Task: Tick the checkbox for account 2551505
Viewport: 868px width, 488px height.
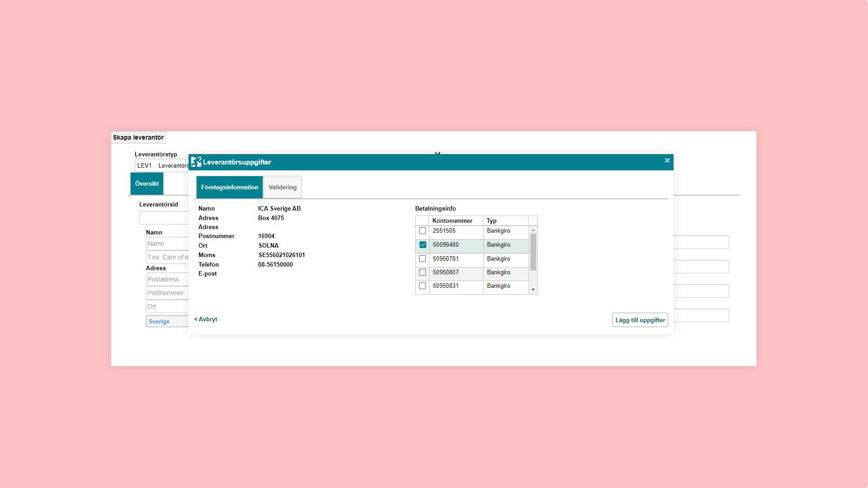Action: tap(422, 231)
